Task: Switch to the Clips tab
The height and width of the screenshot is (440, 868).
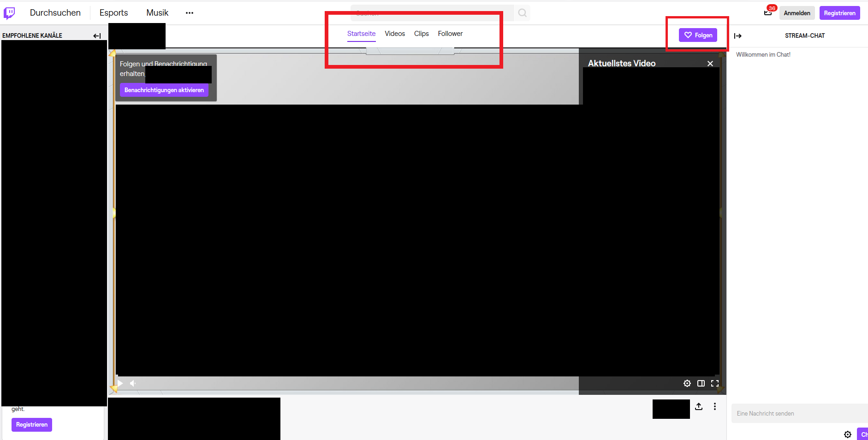Action: [421, 34]
